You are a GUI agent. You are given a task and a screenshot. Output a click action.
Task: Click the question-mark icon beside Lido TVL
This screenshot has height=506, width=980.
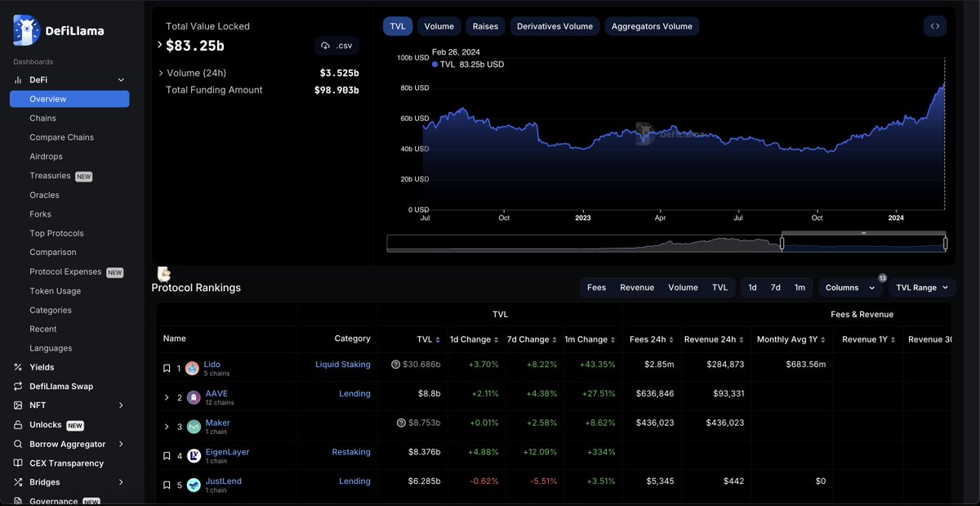tap(396, 365)
